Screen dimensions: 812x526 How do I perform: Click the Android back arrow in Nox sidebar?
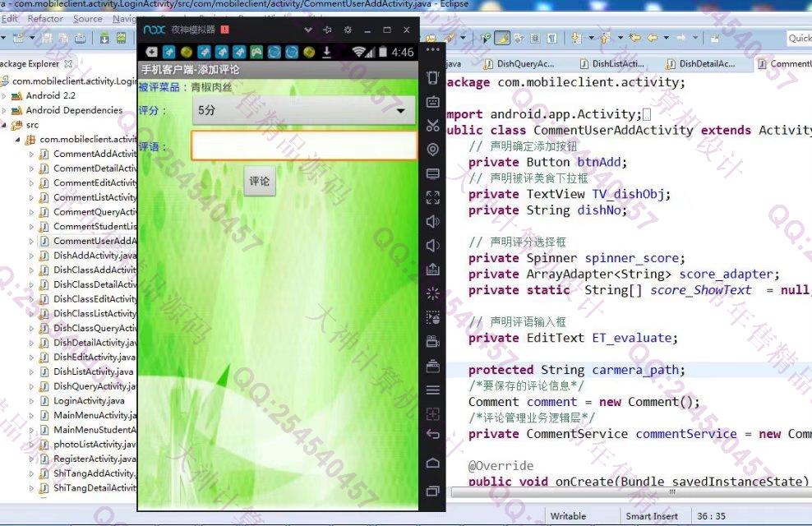click(x=433, y=435)
